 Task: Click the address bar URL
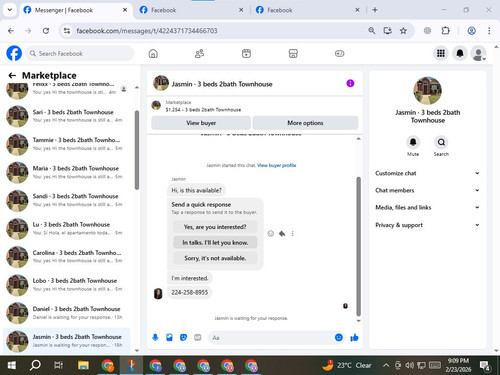147,31
